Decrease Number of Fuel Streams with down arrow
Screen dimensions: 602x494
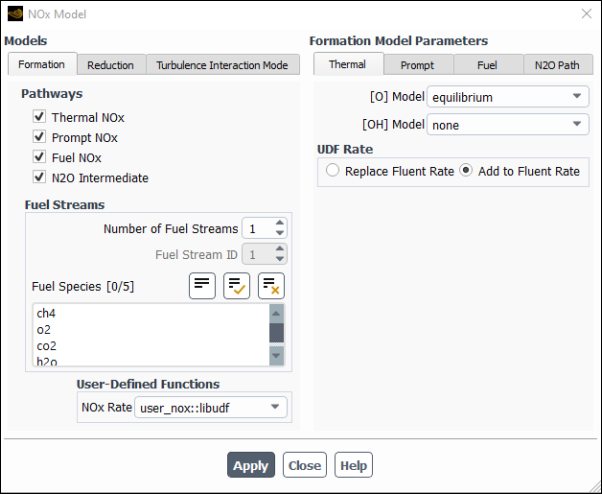point(280,233)
